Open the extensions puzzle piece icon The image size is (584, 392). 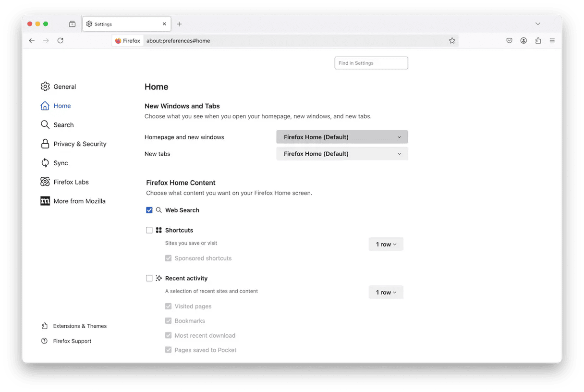[538, 41]
